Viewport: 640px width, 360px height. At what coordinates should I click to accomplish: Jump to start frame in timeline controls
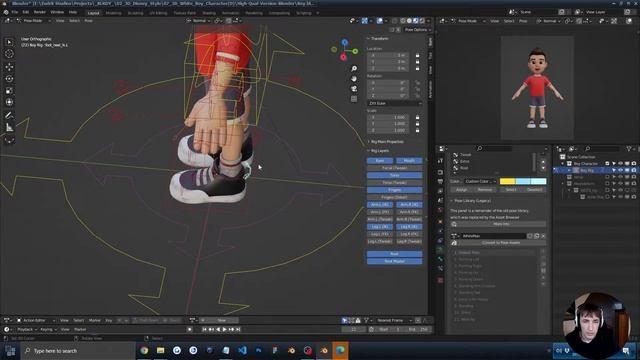204,329
